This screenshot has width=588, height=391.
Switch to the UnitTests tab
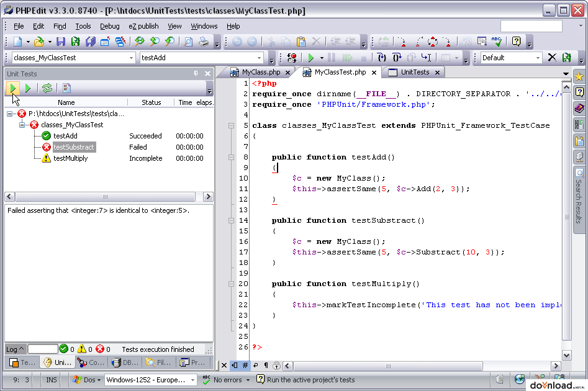415,72
